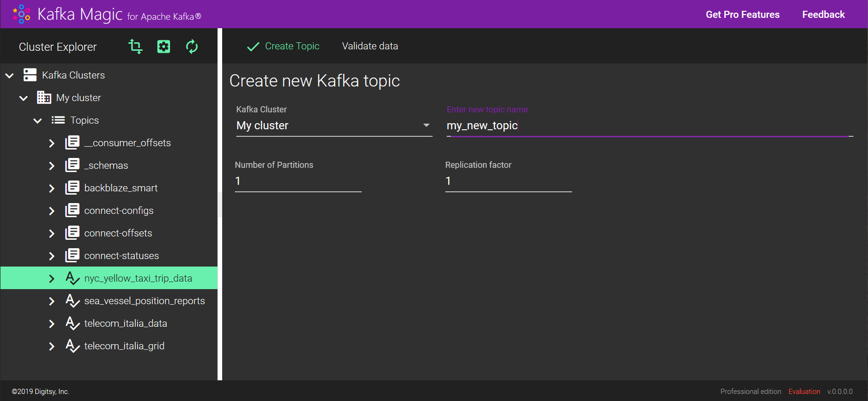868x401 pixels.
Task: Select the telecom_italia_data label
Action: [126, 323]
